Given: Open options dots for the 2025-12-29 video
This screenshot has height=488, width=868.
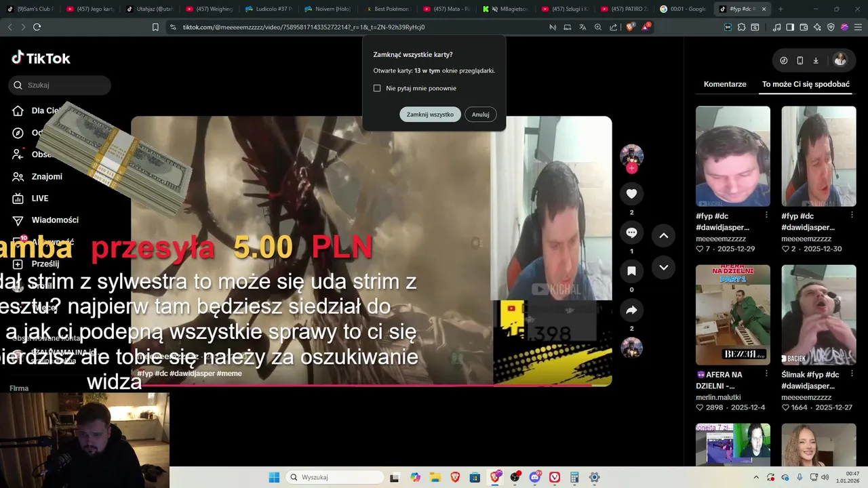Looking at the screenshot, I should [766, 215].
